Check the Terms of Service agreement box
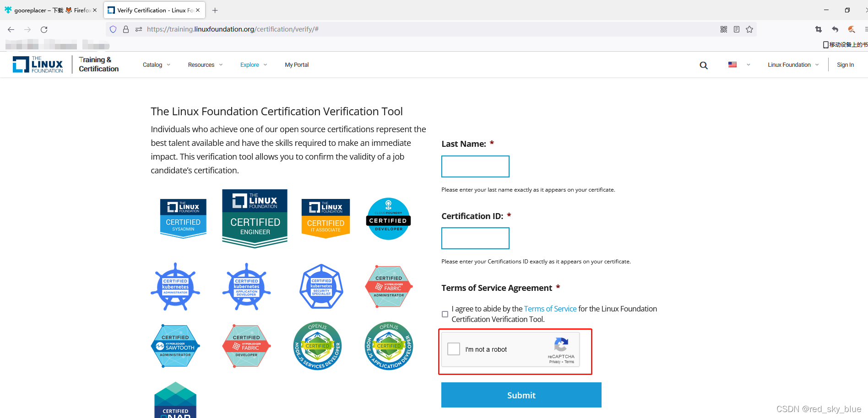This screenshot has height=418, width=868. pyautogui.click(x=445, y=314)
